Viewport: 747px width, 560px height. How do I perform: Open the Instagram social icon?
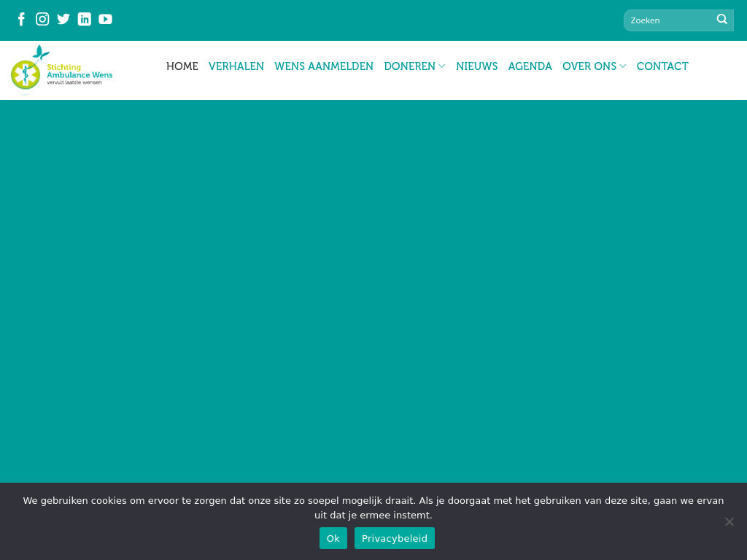coord(42,19)
